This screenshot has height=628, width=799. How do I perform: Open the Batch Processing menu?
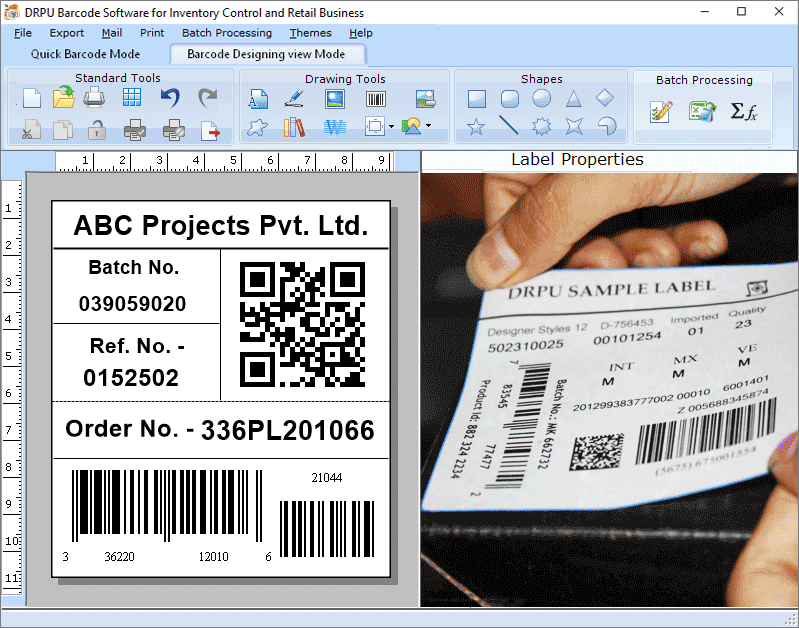227,33
